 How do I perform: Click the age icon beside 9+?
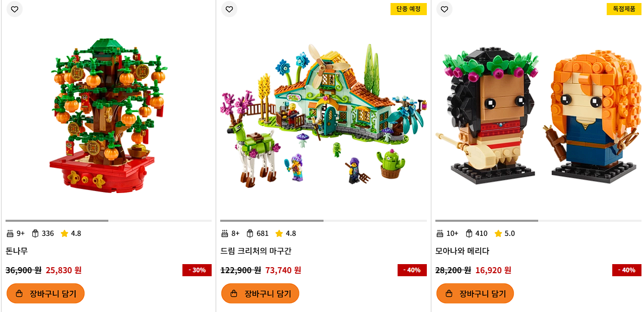click(x=10, y=233)
